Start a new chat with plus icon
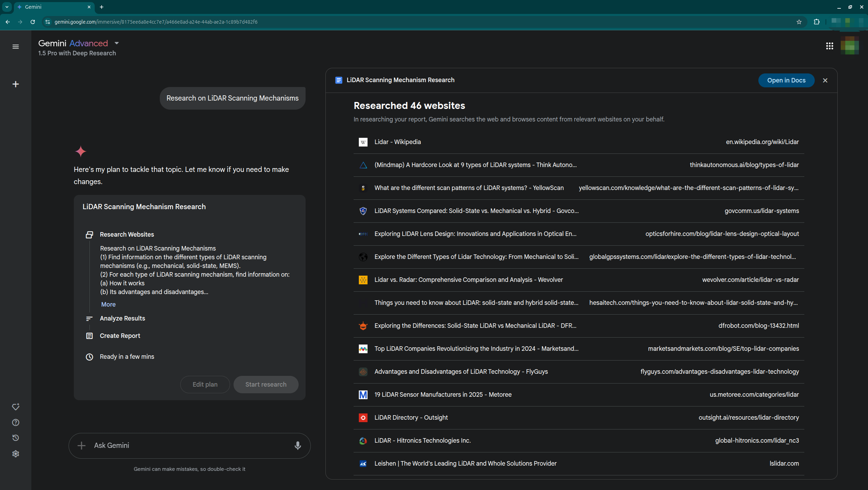Screen dimensions: 868x490 pyautogui.click(x=16, y=84)
